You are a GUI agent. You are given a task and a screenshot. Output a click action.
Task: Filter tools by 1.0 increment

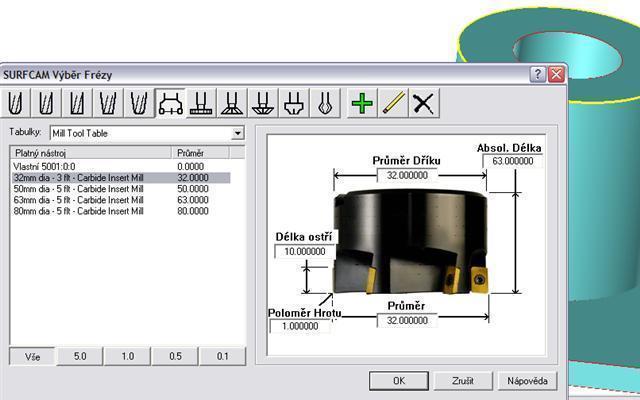128,356
